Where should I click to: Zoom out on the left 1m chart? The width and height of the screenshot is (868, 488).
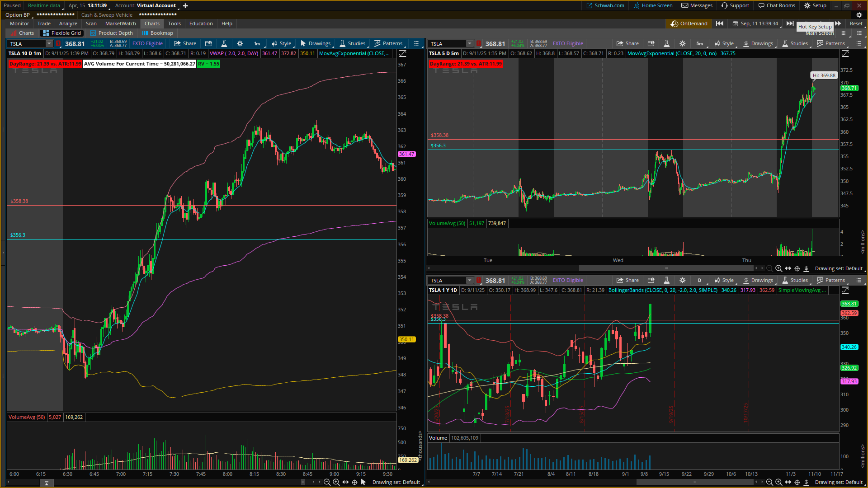(327, 482)
